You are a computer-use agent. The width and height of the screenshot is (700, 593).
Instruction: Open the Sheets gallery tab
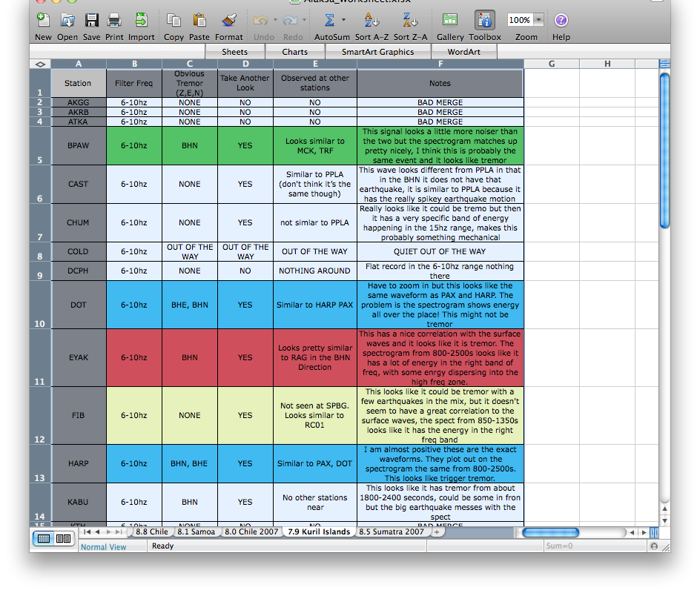[x=235, y=52]
